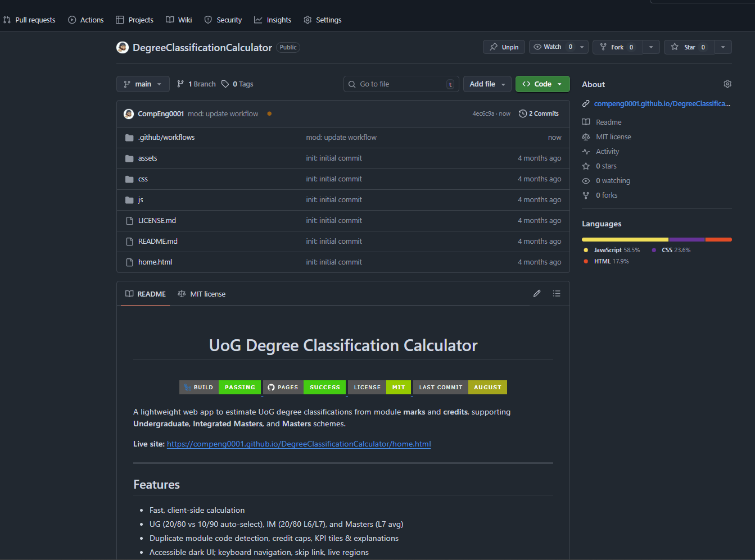Toggle Watch notifications for the repo
This screenshot has width=755, height=560.
pyautogui.click(x=553, y=47)
